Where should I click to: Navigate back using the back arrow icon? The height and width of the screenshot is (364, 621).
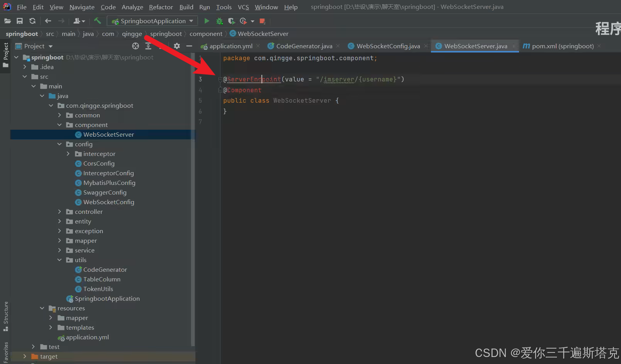pyautogui.click(x=48, y=21)
